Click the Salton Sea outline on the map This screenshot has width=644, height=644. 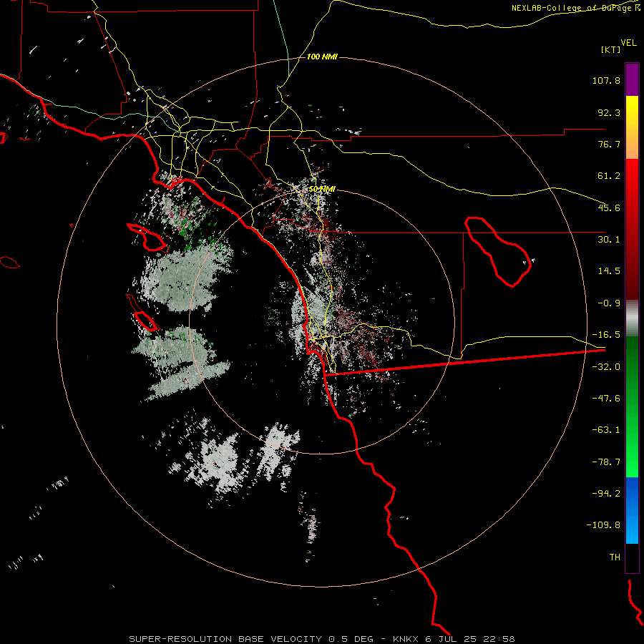tap(498, 250)
